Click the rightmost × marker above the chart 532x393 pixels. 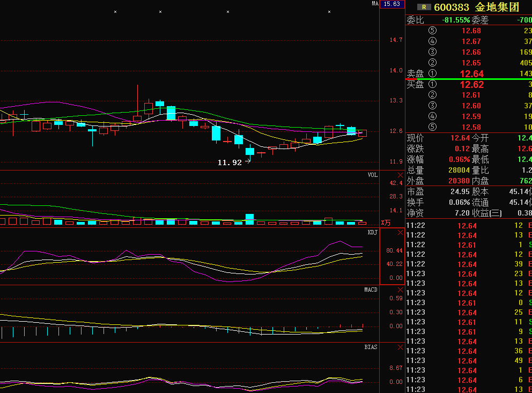329,12
